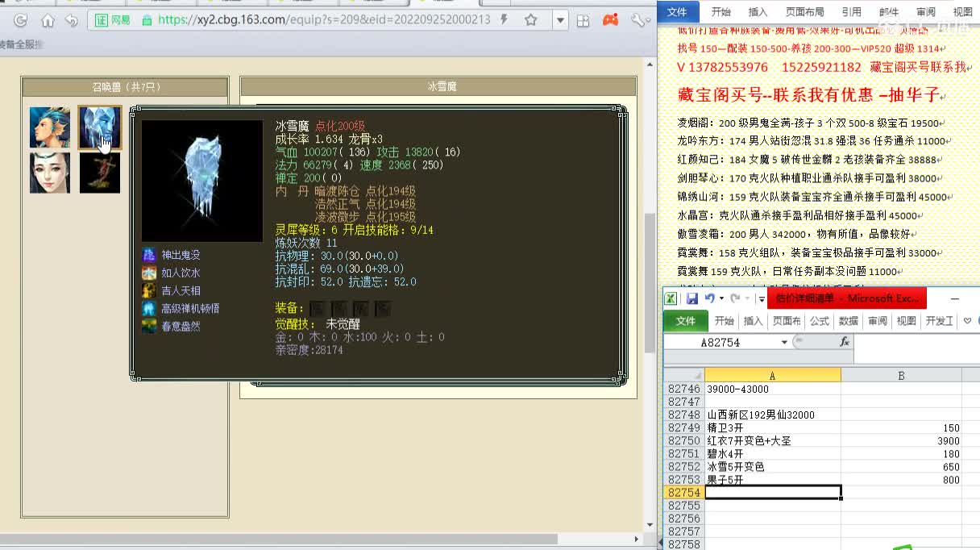Screen dimensions: 980x550
Task: Click the web page horizontal scrollbar
Action: tap(279, 539)
